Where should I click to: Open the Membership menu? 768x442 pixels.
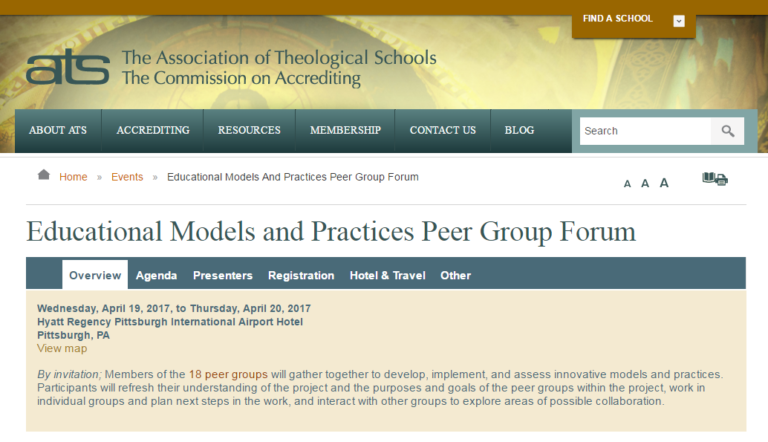click(345, 130)
